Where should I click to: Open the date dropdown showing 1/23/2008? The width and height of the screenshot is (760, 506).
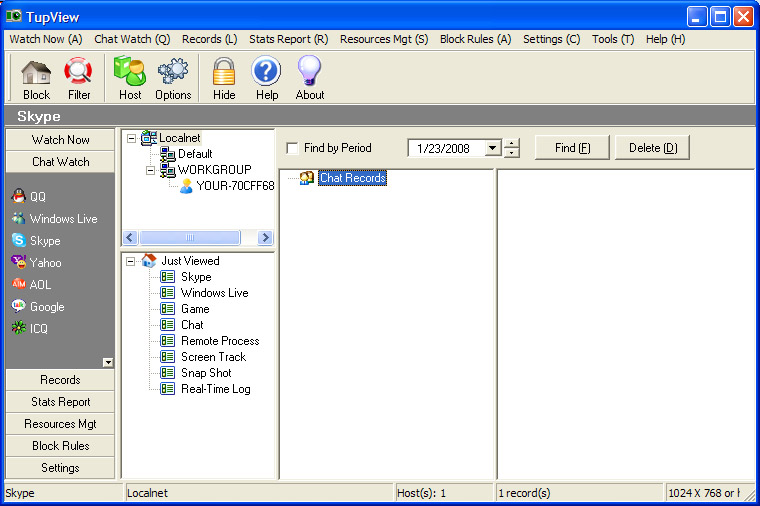pyautogui.click(x=493, y=148)
